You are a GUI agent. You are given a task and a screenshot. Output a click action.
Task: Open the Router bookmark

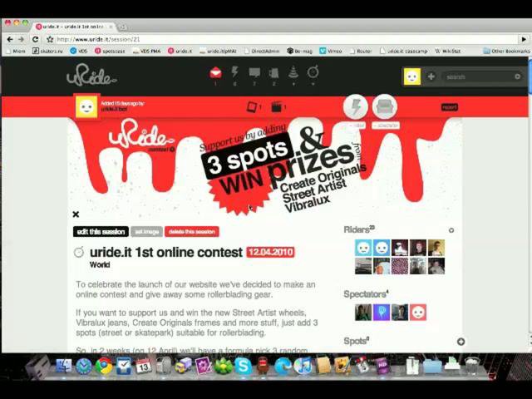point(362,51)
